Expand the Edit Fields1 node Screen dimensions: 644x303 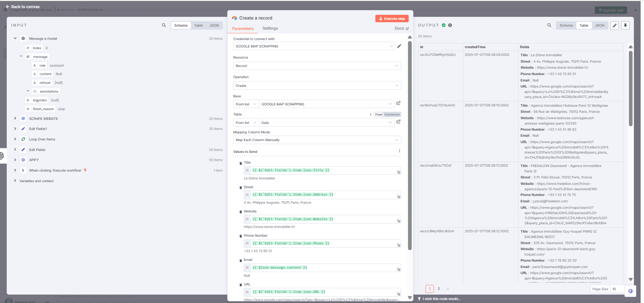(x=15, y=129)
